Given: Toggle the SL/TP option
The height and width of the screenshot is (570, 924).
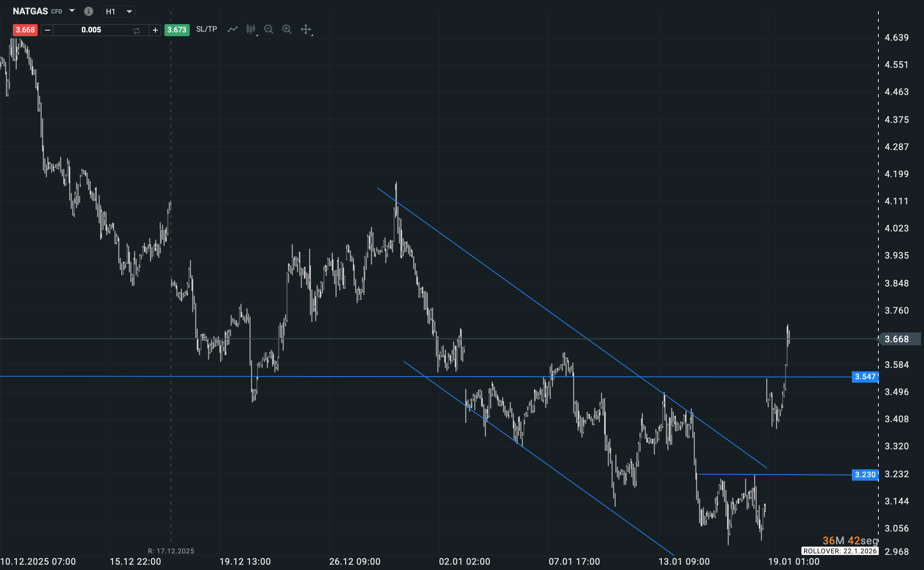Looking at the screenshot, I should pyautogui.click(x=206, y=29).
